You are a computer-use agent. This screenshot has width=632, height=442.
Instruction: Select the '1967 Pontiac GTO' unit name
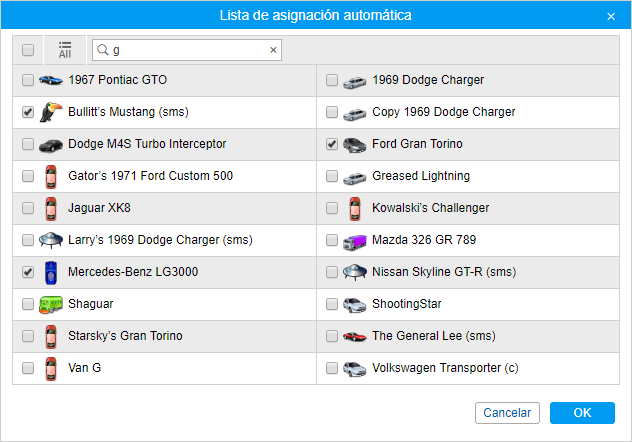click(117, 80)
